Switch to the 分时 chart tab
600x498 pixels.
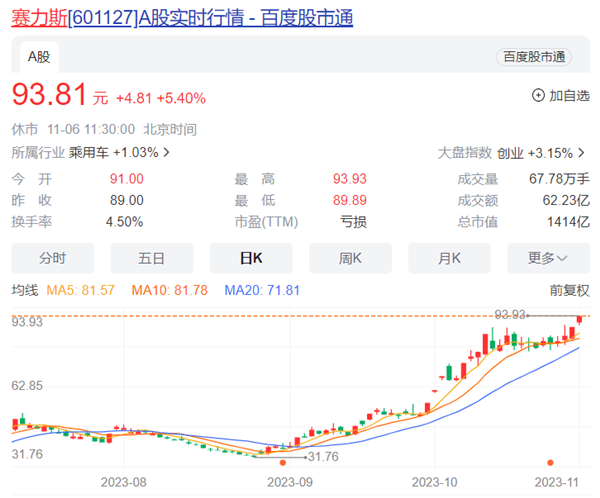pos(53,258)
